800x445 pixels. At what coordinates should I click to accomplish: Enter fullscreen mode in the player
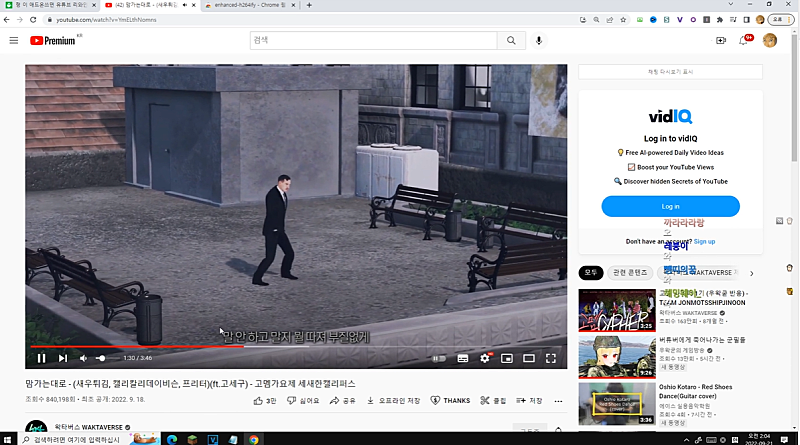click(x=550, y=358)
